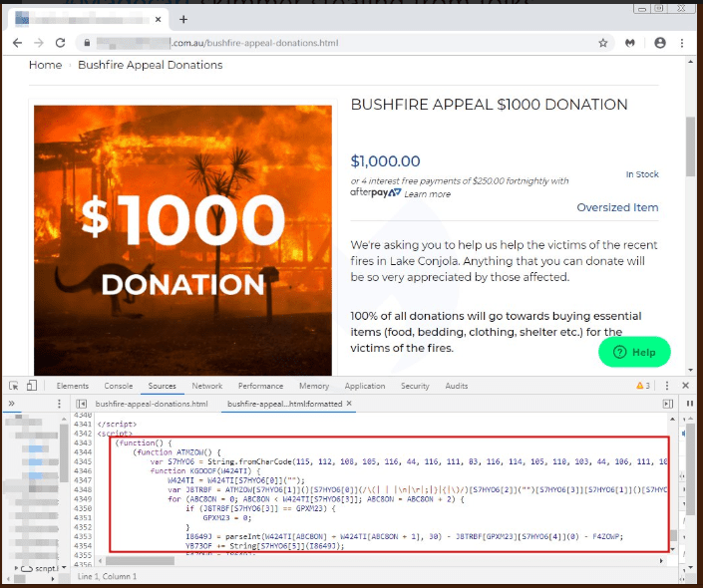Click the Line 1, Column 1 status text

pos(107,576)
